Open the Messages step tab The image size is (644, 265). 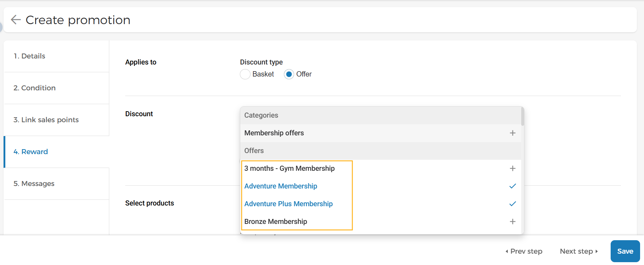tap(56, 184)
